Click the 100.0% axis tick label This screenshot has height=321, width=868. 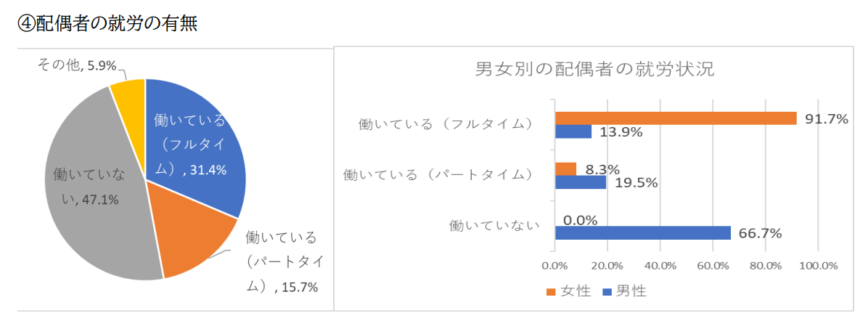818,265
